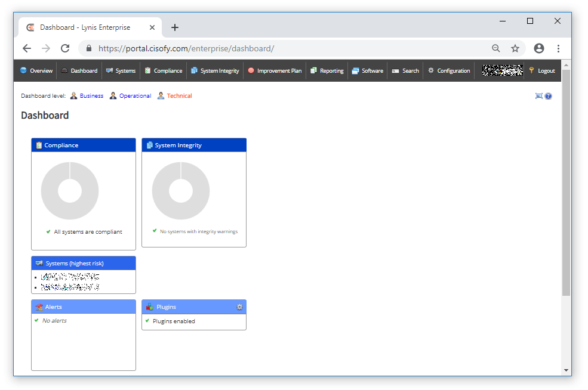Go to Systems in navigation bar

coord(121,70)
